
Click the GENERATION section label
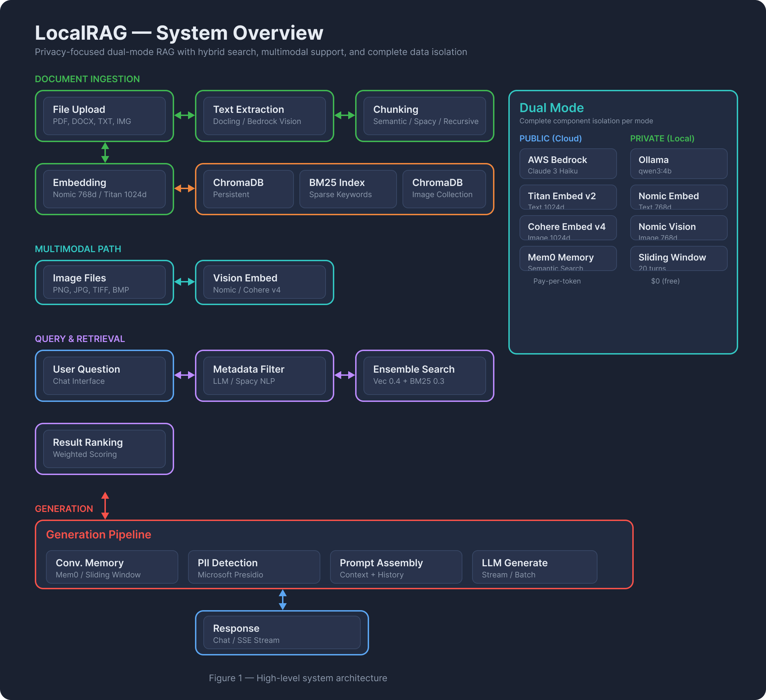pos(64,508)
